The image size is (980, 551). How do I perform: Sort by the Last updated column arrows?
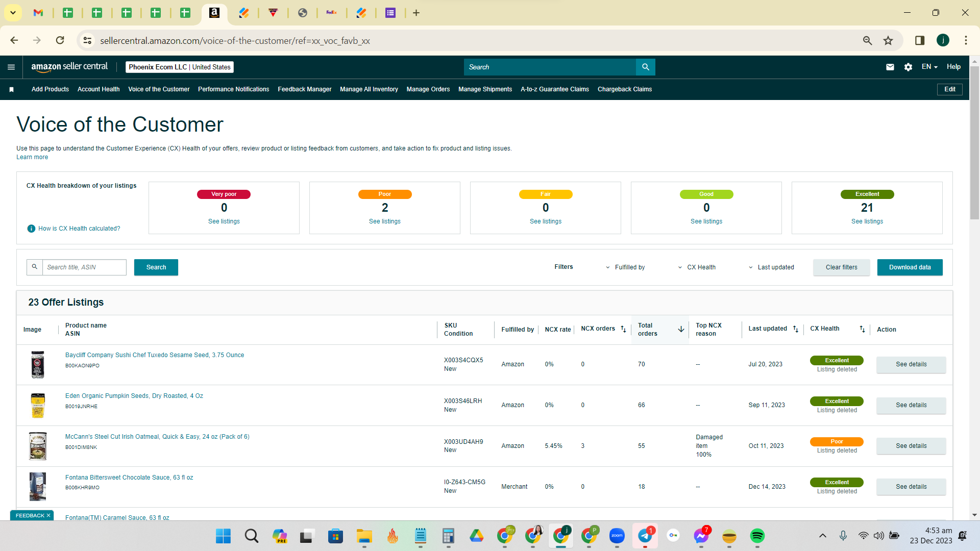[x=796, y=329]
